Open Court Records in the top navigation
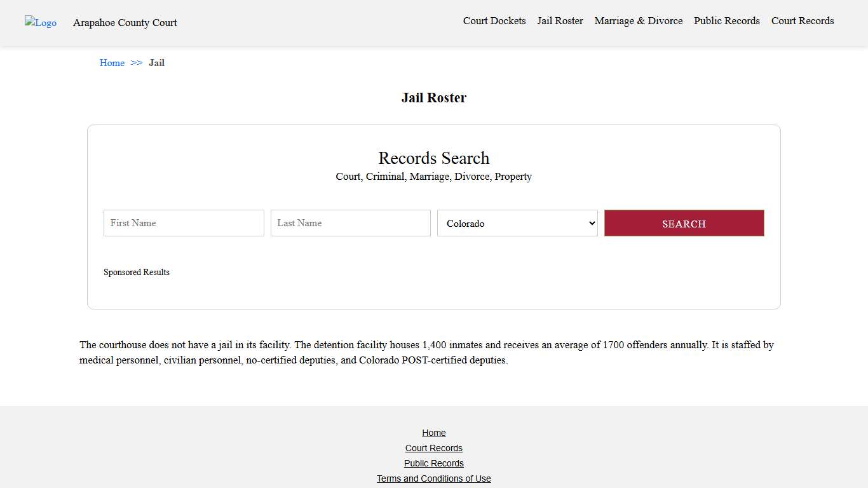Image resolution: width=868 pixels, height=488 pixels. (802, 20)
